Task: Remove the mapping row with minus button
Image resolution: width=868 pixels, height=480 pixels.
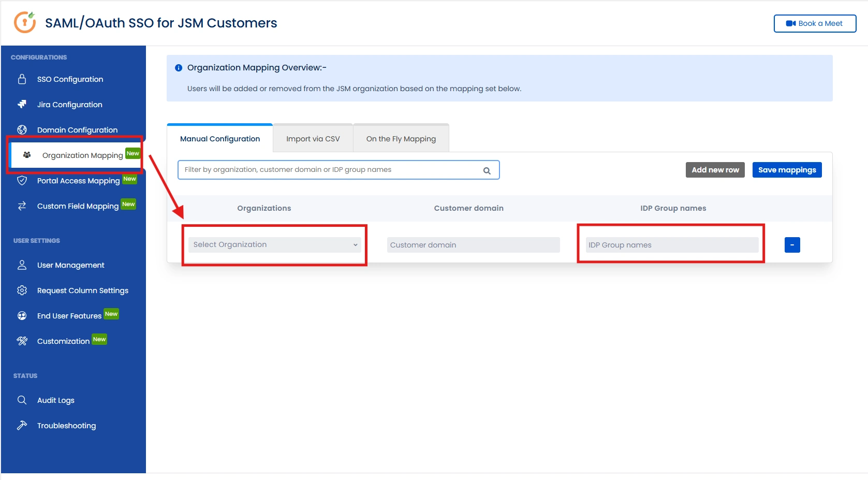Action: [792, 245]
